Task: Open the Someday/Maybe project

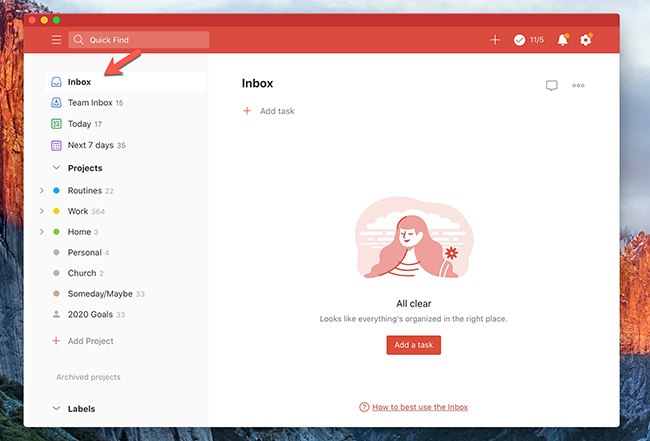Action: pyautogui.click(x=100, y=294)
